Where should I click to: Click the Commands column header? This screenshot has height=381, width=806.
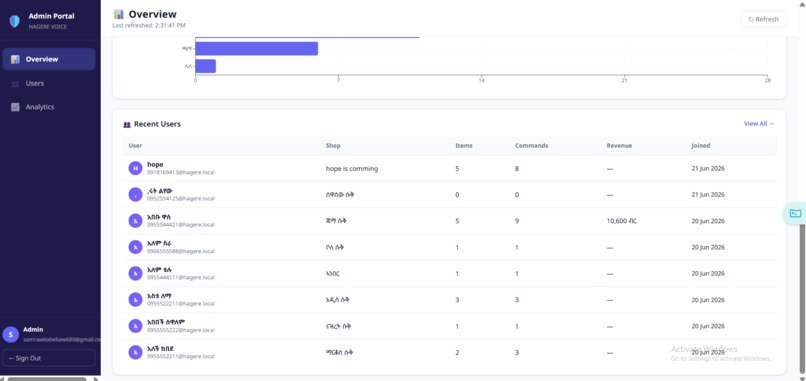(532, 146)
